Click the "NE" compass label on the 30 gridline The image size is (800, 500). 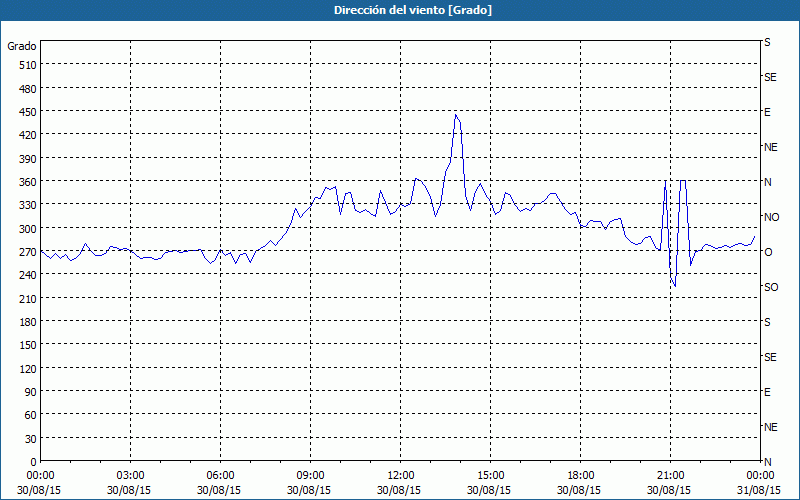[770, 427]
